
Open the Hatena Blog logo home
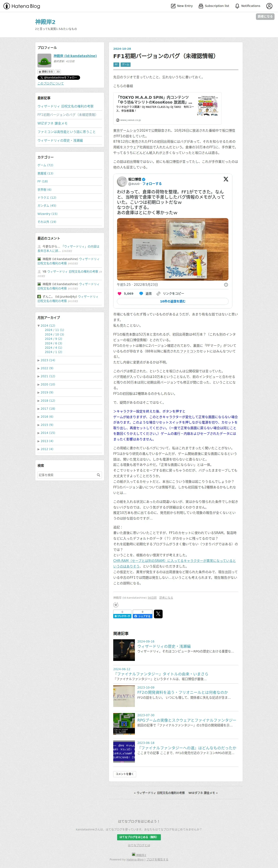coord(22,6)
